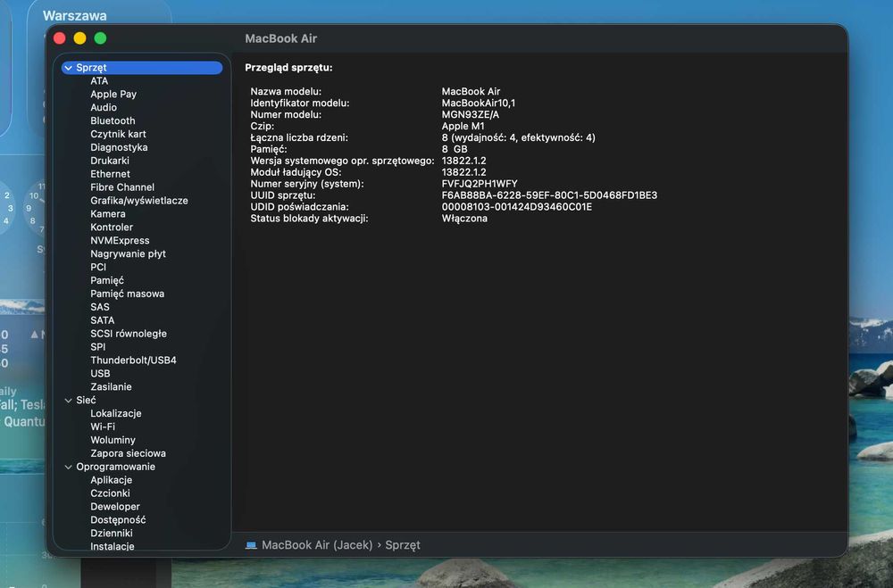Open the SATA entry
Viewport: 893px width, 588px height.
click(102, 320)
